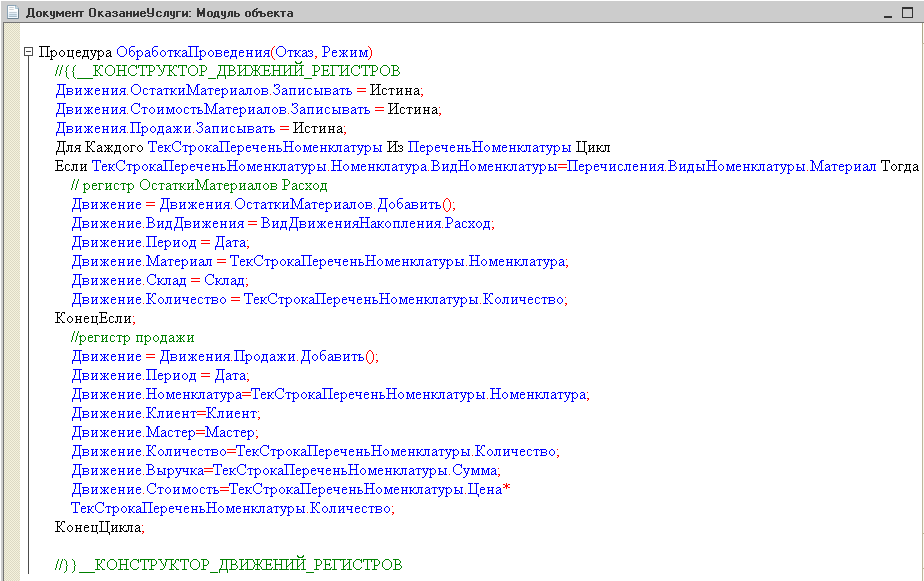Screen dimensions: 924x581
Task: Click the 'Если ... ВидНоменклатуры=' condition line
Action: coord(487,167)
